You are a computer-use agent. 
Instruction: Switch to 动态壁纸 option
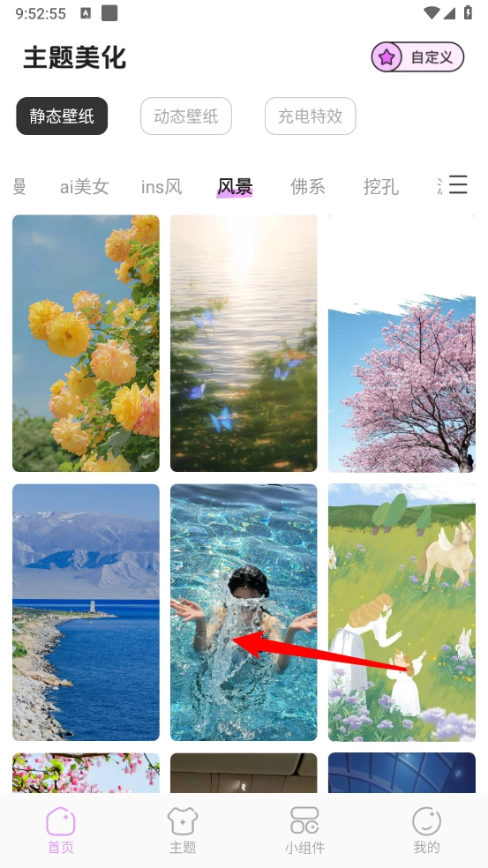click(x=186, y=116)
